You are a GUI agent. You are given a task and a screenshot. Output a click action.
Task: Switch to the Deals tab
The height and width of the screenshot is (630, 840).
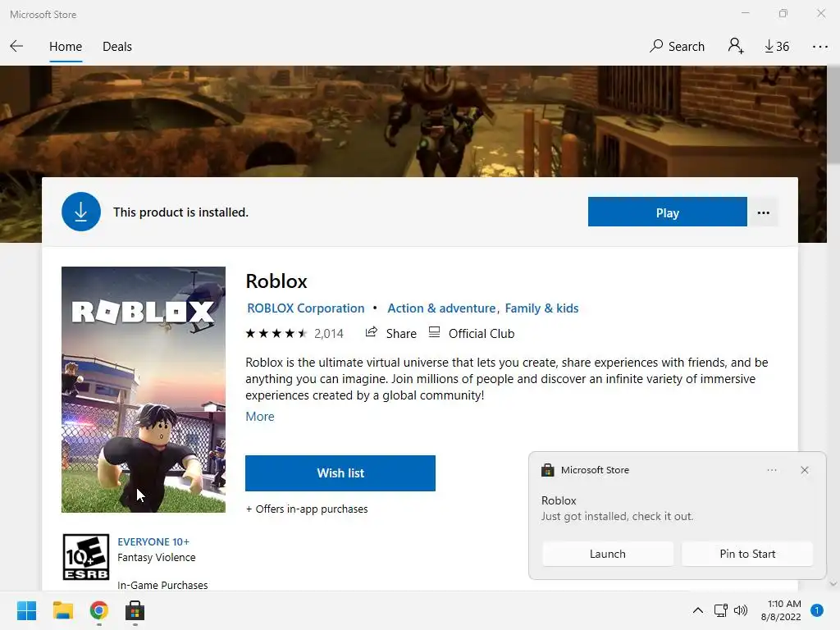(116, 47)
